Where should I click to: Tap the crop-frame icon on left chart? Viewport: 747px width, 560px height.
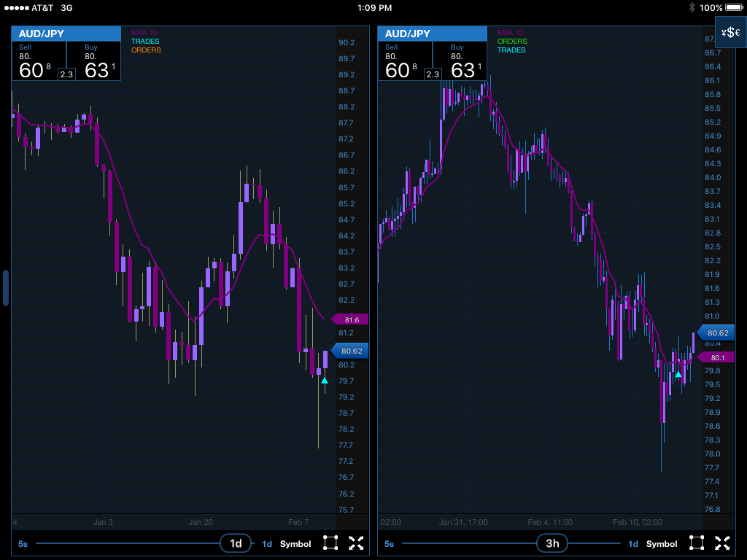[x=330, y=543]
